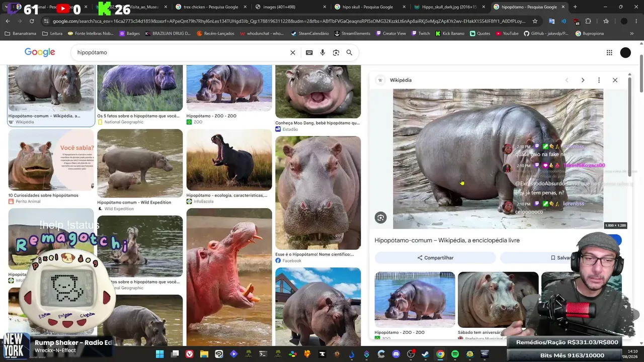
Task: Open the '10 Curiosidades sobre hipopótamos' result
Action: tap(51, 160)
